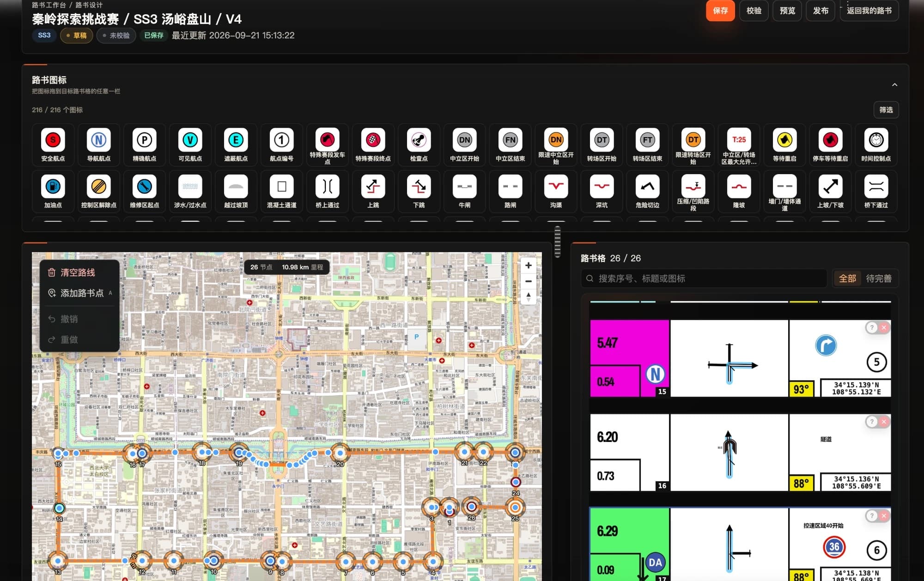Click 返回我的路书 button
Image resolution: width=924 pixels, height=581 pixels.
[869, 11]
